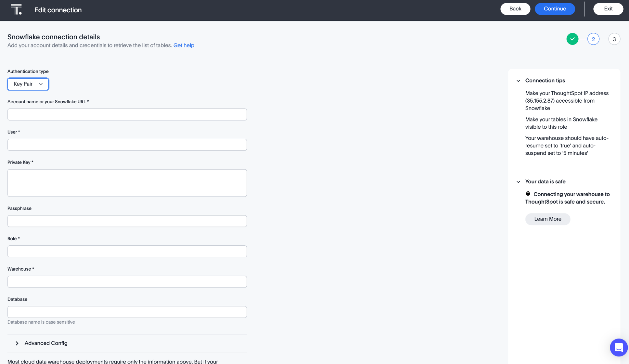
Task: Open the Get help link
Action: [184, 45]
